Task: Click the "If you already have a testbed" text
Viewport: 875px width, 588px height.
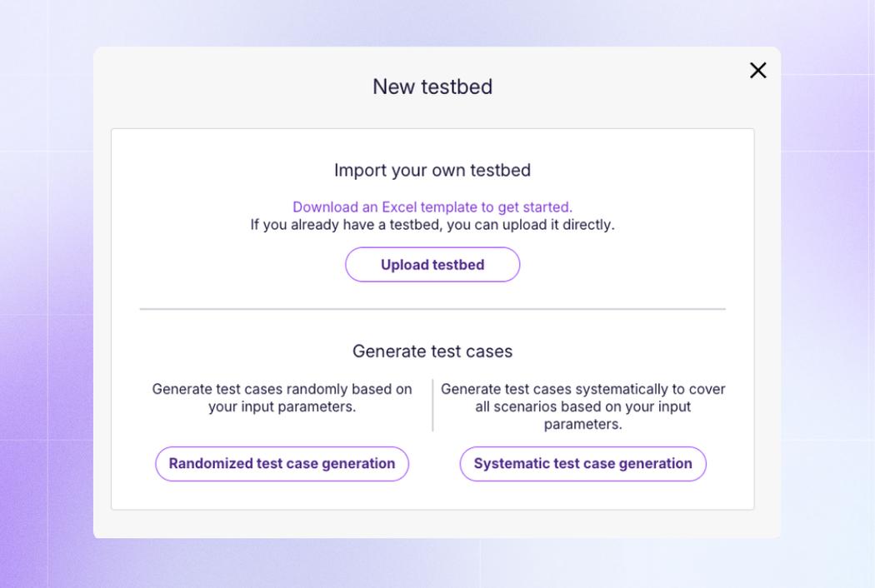Action: (432, 225)
